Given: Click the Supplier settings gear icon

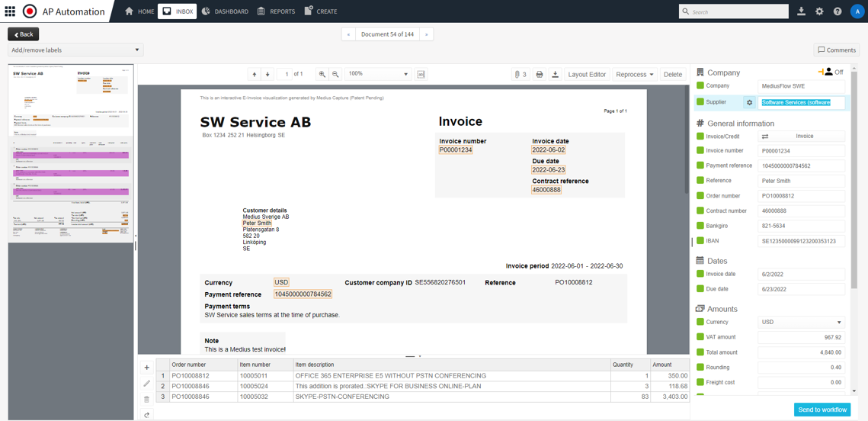Looking at the screenshot, I should (x=749, y=102).
